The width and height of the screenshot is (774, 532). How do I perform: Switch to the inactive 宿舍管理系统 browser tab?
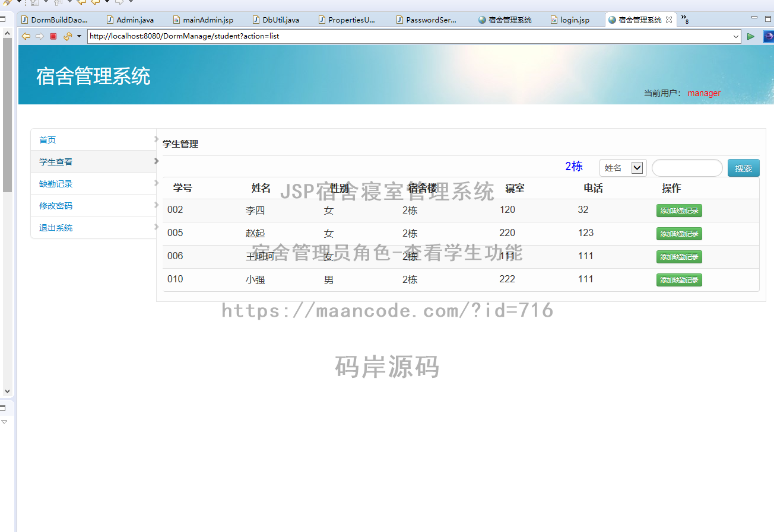tap(506, 20)
